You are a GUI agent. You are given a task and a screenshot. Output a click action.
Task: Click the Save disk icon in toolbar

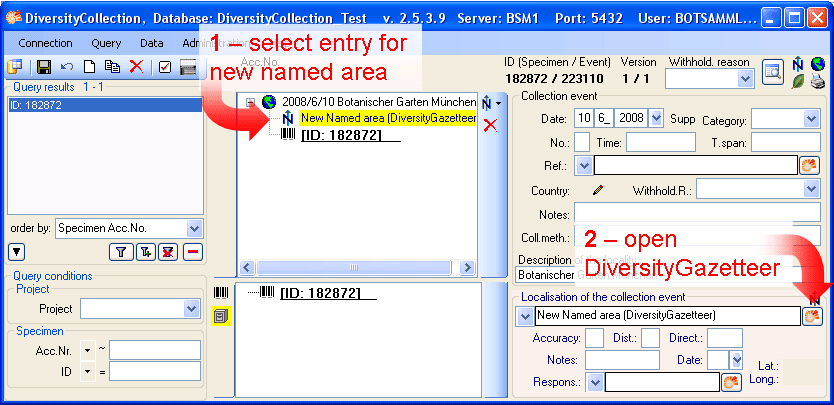pos(43,67)
